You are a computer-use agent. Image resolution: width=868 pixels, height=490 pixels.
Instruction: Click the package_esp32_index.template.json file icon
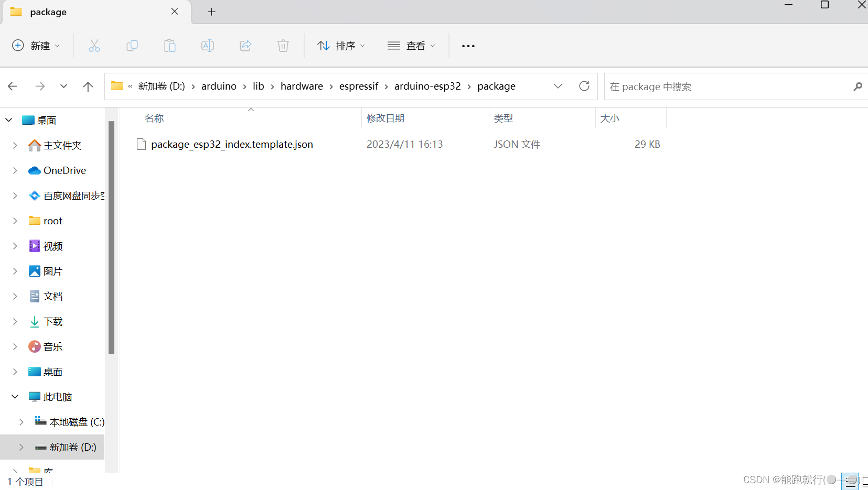(x=141, y=144)
